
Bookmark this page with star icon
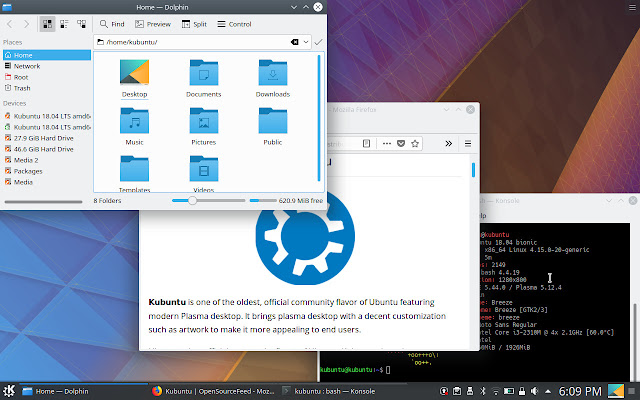pyautogui.click(x=415, y=143)
